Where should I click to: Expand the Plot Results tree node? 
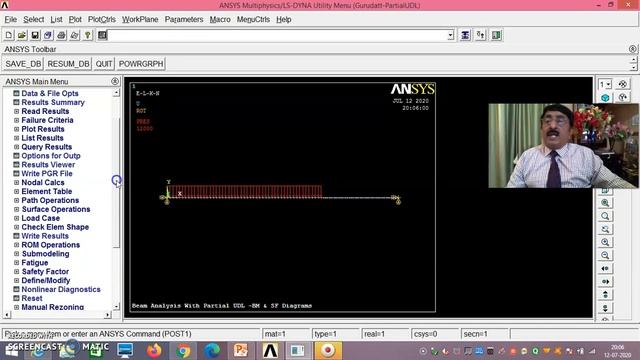coord(16,129)
